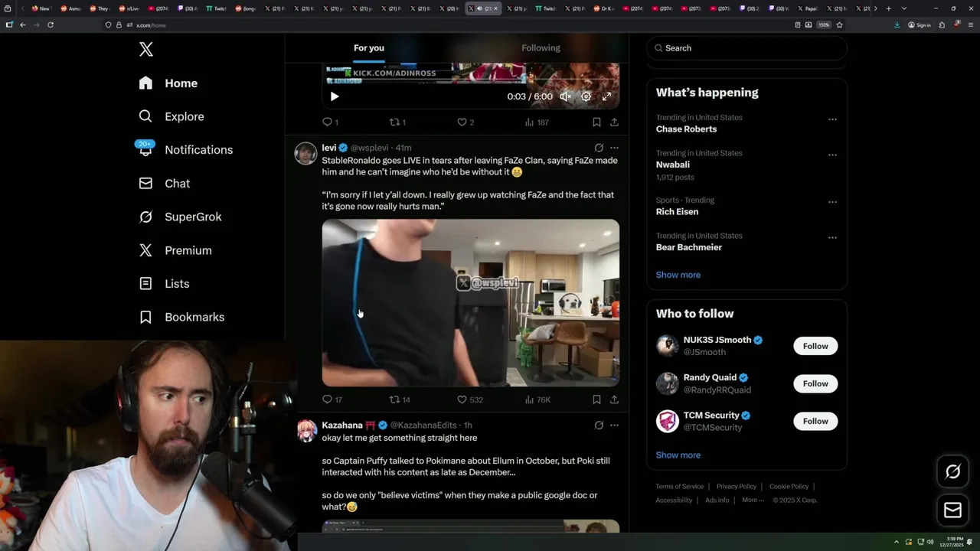Viewport: 980px width, 551px height.
Task: Follow TCM Security
Action: 815,421
